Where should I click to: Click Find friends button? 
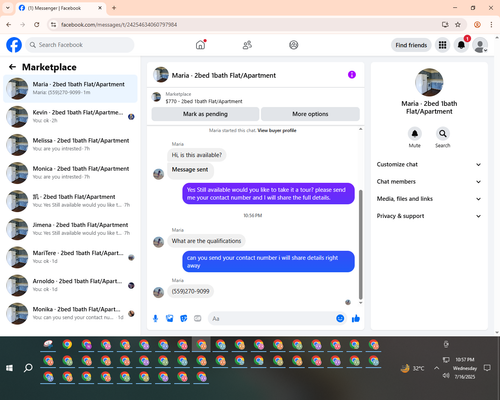(411, 45)
